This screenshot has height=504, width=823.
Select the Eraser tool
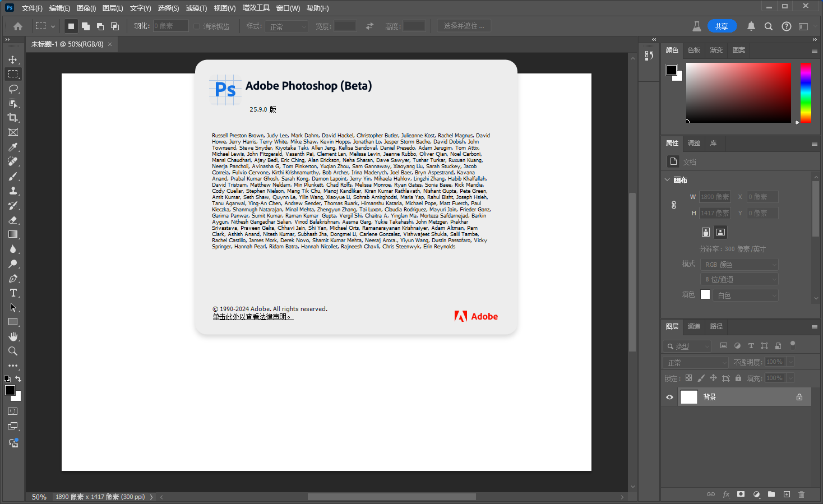click(13, 220)
